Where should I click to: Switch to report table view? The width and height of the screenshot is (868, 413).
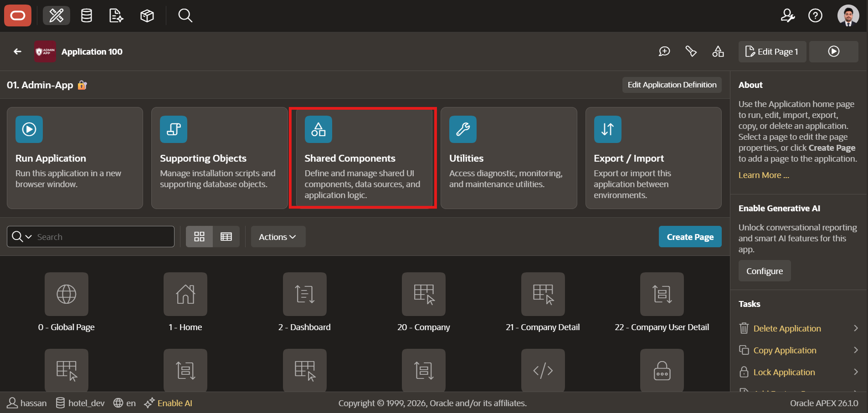[226, 237]
